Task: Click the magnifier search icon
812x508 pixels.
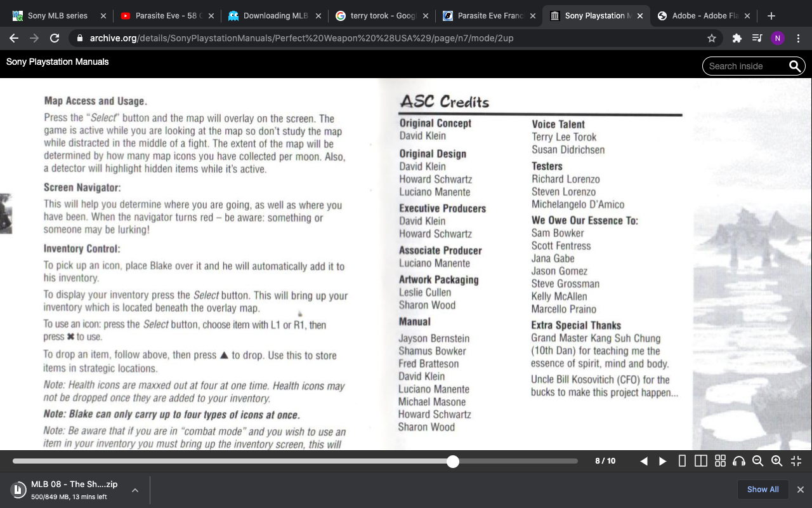Action: tap(794, 66)
